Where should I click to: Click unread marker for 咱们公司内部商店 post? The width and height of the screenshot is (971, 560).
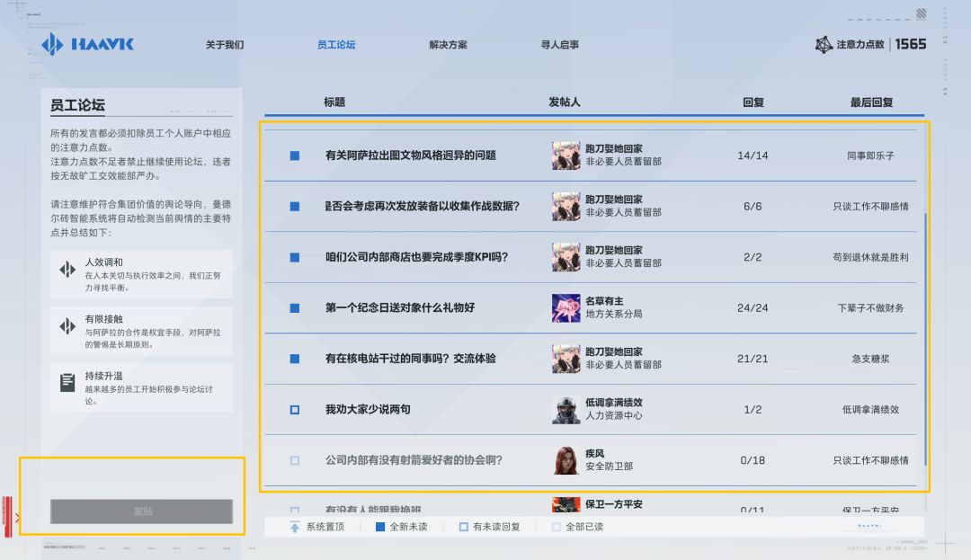tap(295, 257)
